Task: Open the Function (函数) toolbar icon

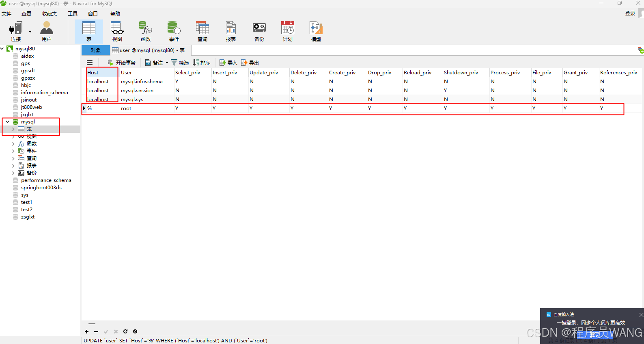Action: point(146,31)
